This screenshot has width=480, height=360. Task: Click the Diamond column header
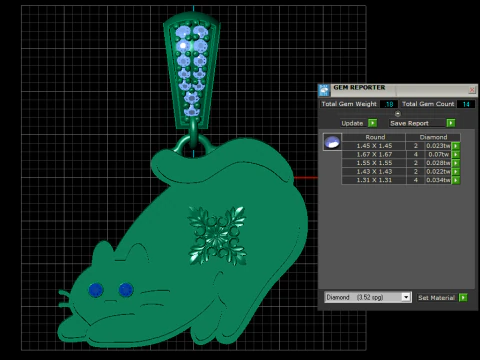click(x=433, y=137)
